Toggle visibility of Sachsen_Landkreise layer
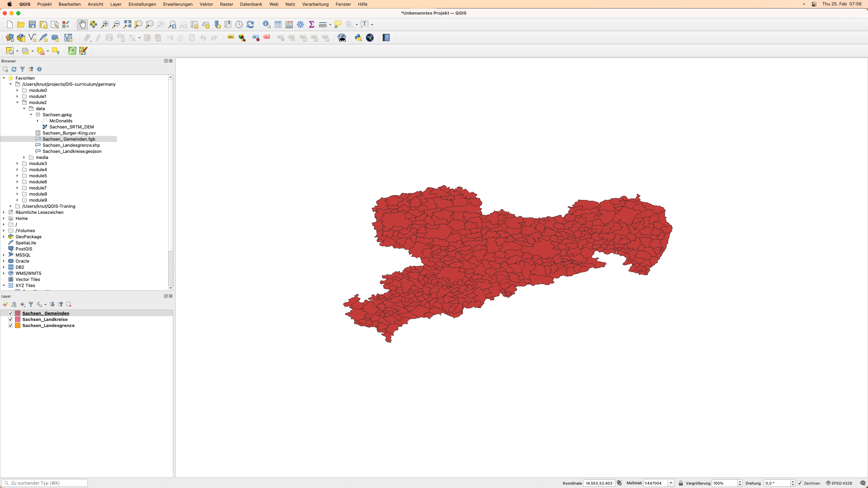This screenshot has width=868, height=488. point(11,319)
